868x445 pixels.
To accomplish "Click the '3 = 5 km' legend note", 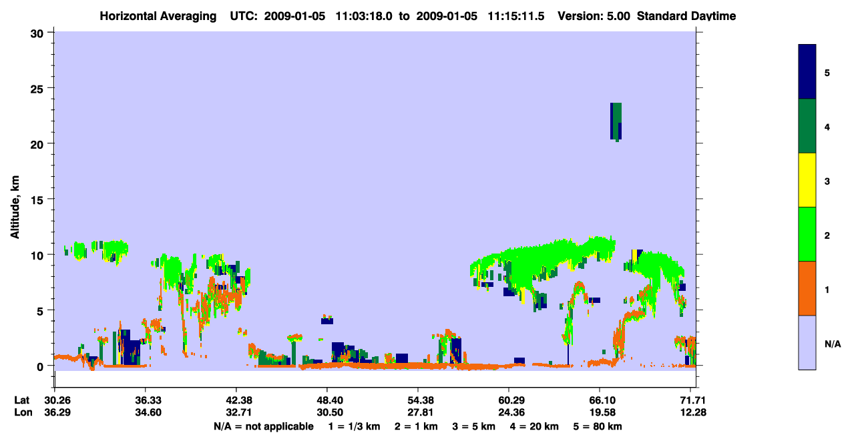I will click(475, 426).
